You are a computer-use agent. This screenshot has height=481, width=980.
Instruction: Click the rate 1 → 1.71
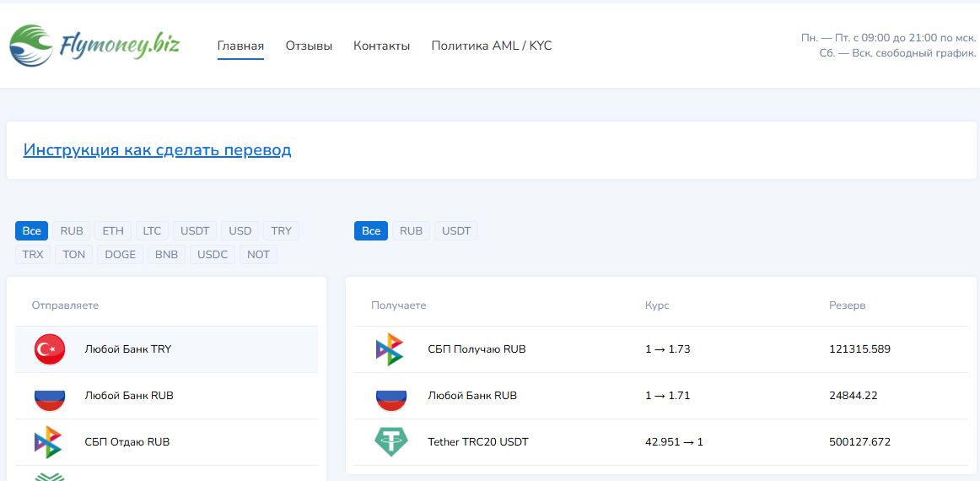coord(667,396)
